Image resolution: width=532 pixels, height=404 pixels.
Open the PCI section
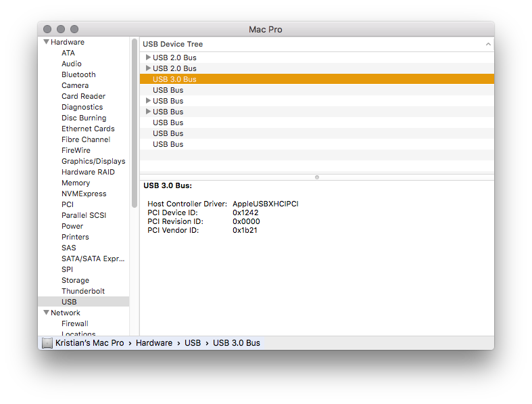(68, 204)
